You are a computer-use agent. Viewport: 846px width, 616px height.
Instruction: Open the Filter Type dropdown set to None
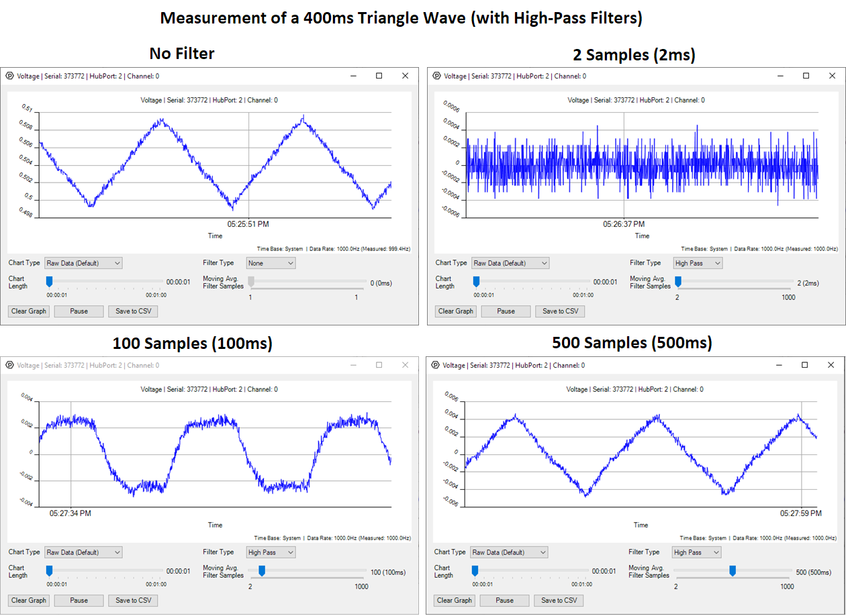point(271,262)
